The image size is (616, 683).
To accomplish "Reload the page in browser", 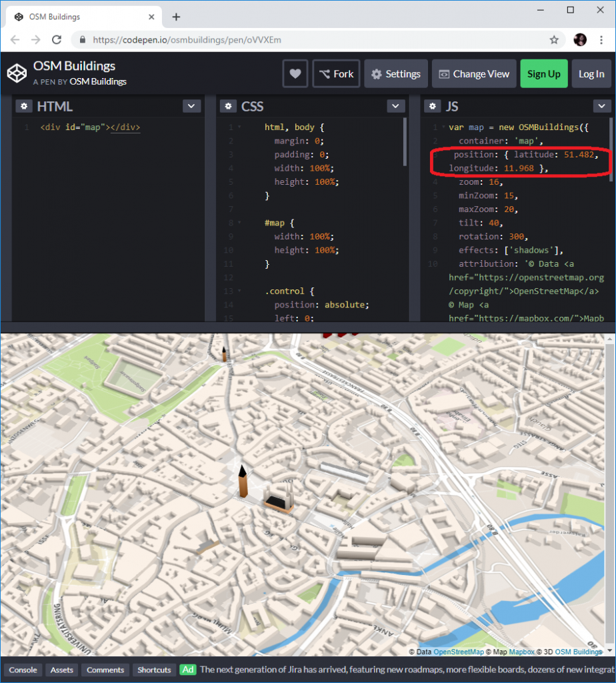I will click(57, 40).
